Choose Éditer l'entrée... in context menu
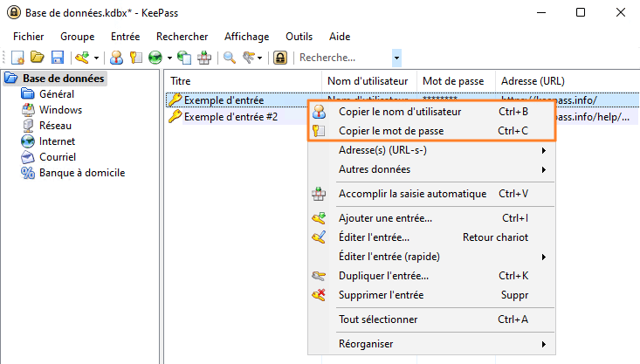640x364 pixels. (x=431, y=237)
